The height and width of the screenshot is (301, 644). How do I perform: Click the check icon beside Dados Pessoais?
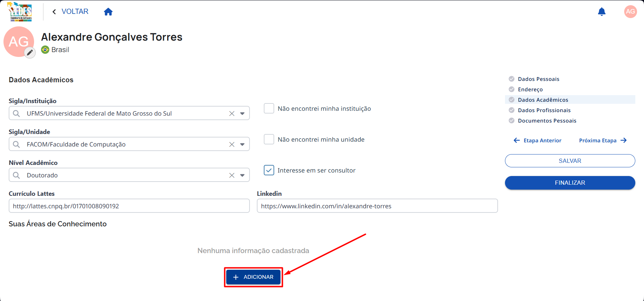[512, 79]
